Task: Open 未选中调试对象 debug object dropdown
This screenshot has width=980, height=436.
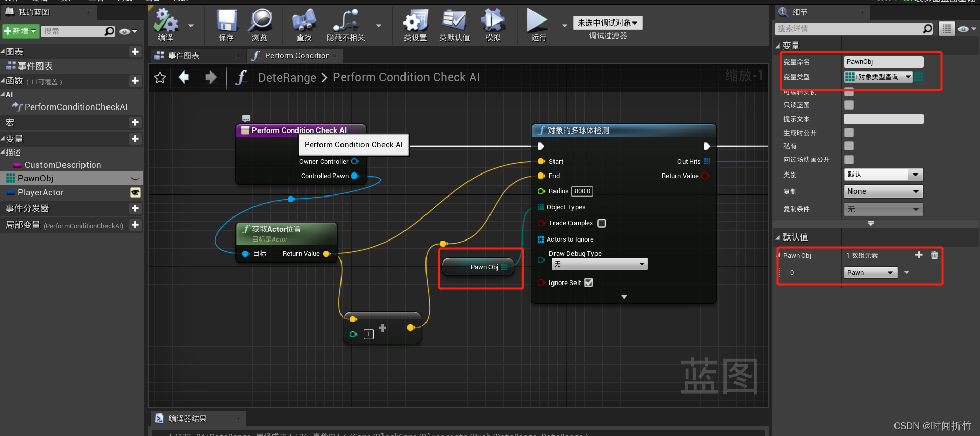Action: (x=608, y=23)
